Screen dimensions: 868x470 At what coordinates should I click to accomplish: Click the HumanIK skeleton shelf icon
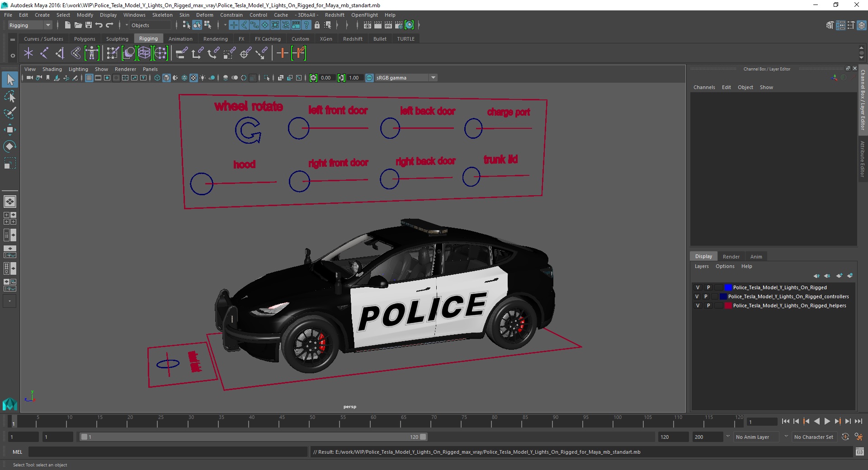pos(92,53)
